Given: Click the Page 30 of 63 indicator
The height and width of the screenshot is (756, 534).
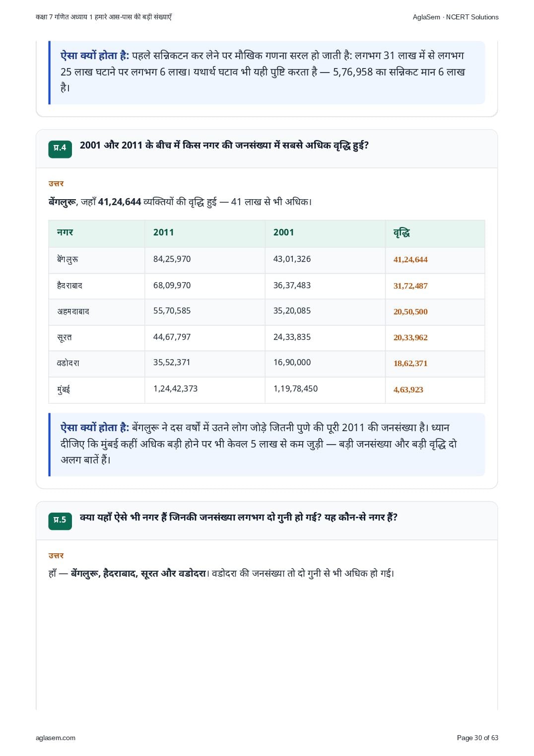Looking at the screenshot, I should (x=477, y=738).
